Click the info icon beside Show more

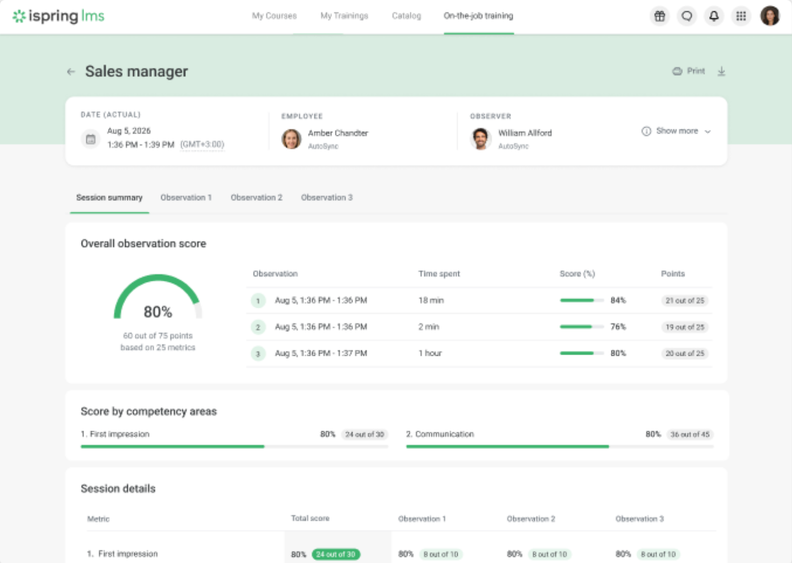[x=646, y=131]
